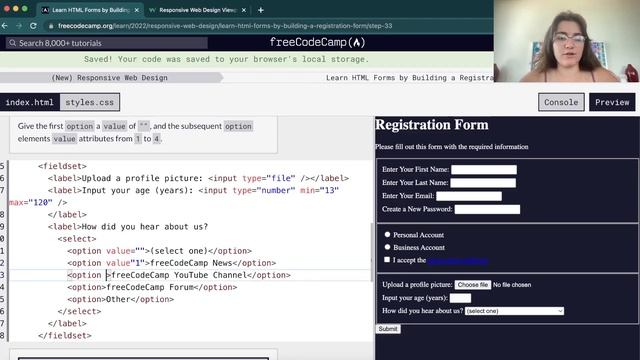Switch to the Learn HTML Forms browser tab
This screenshot has width=640, height=360.
[91, 10]
